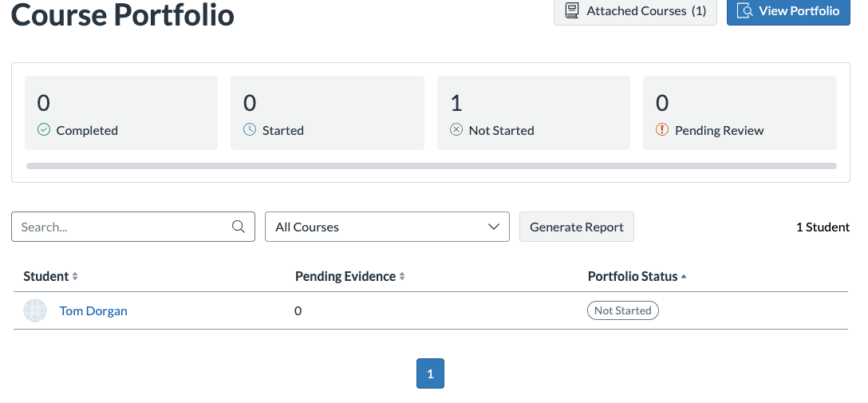
Task: Click the Not Started x-circle icon
Action: [456, 130]
